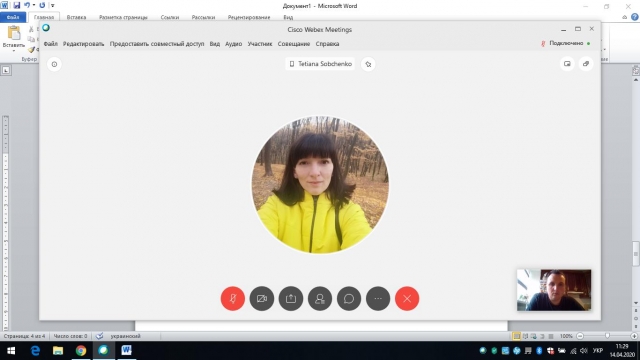
Task: Open Webex Участник menu
Action: tap(260, 44)
